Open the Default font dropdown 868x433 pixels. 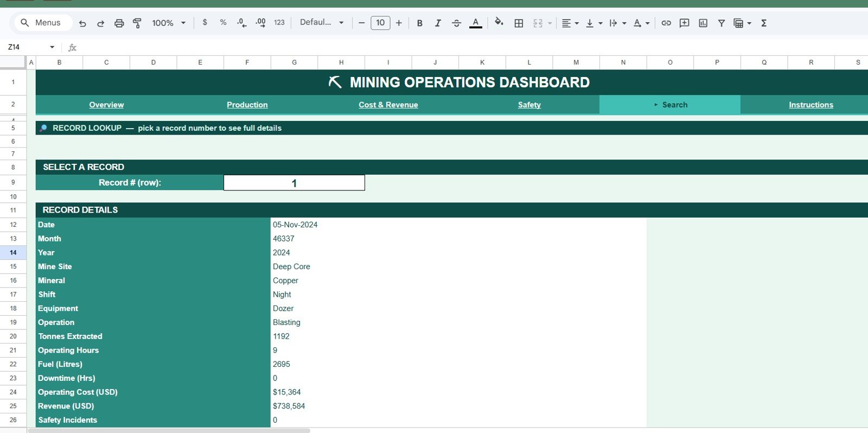tap(322, 23)
